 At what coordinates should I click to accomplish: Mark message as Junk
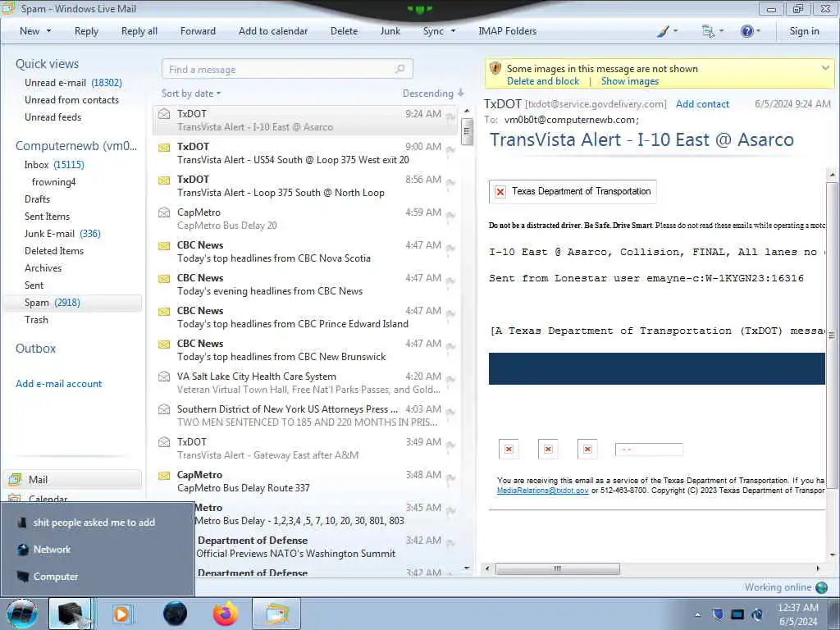(x=390, y=31)
